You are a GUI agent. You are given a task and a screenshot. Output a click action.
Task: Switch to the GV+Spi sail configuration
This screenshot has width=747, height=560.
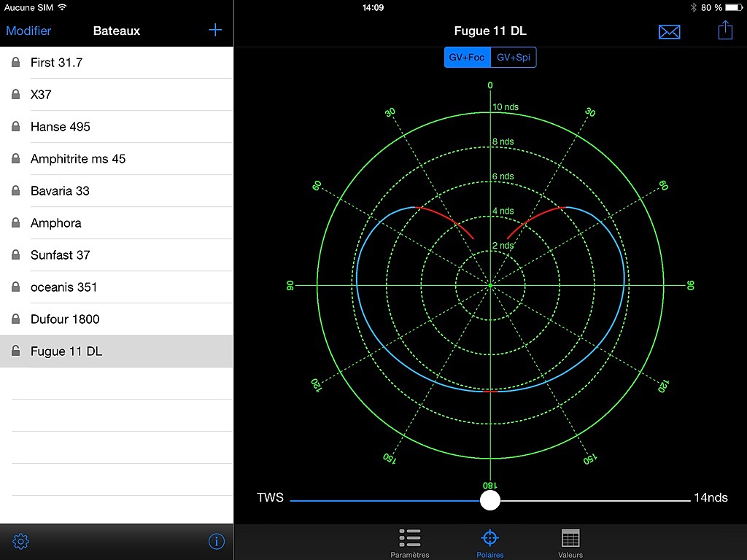[514, 57]
